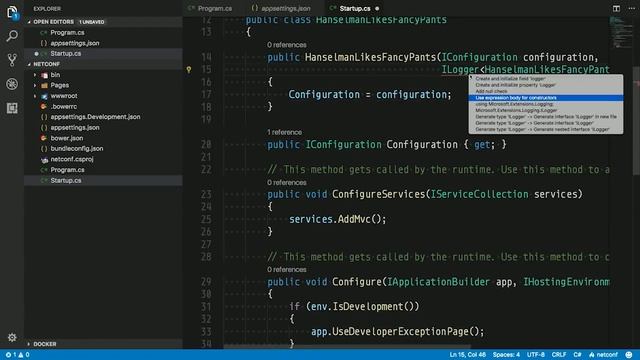
Task: Click the folder icon next to Pages
Action: [44, 85]
